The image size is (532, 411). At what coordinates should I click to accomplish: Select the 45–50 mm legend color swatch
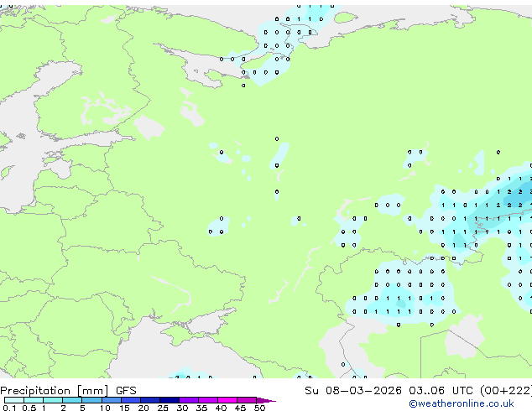coord(247,400)
